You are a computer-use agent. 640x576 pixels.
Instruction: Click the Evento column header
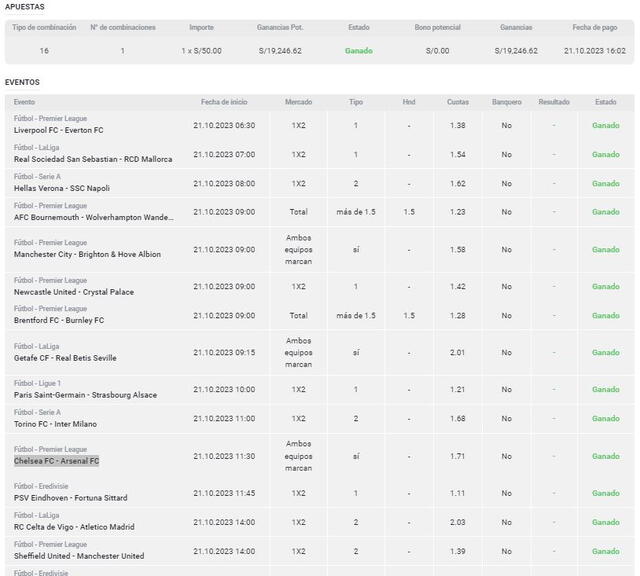click(25, 102)
